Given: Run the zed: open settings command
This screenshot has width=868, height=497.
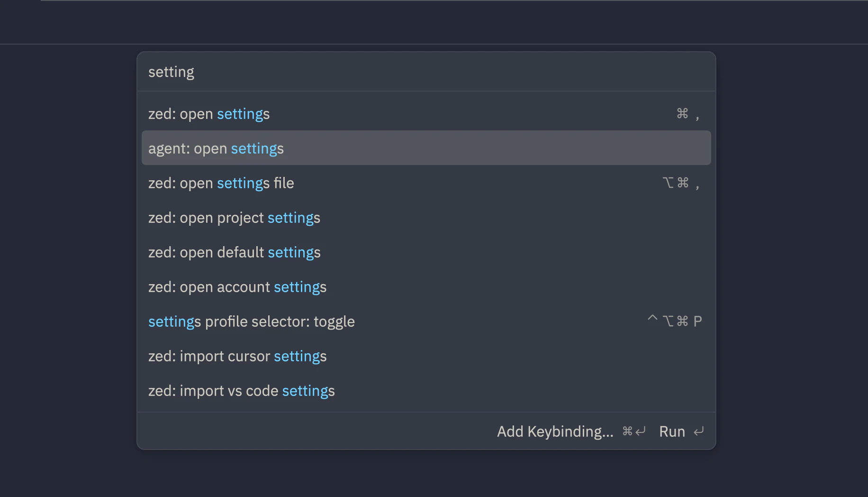Looking at the screenshot, I should click(209, 114).
